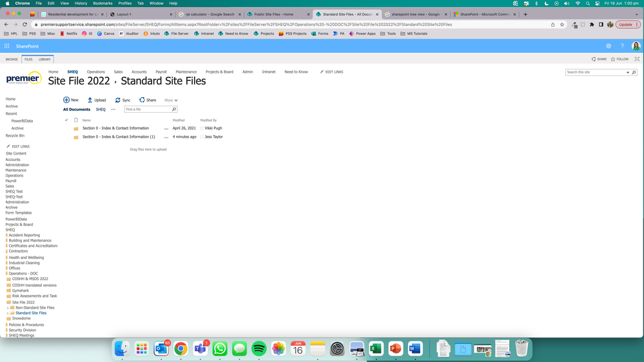Open ellipsis menu for Section 0 (1) folder
Image resolution: width=644 pixels, height=362 pixels.
tap(166, 137)
